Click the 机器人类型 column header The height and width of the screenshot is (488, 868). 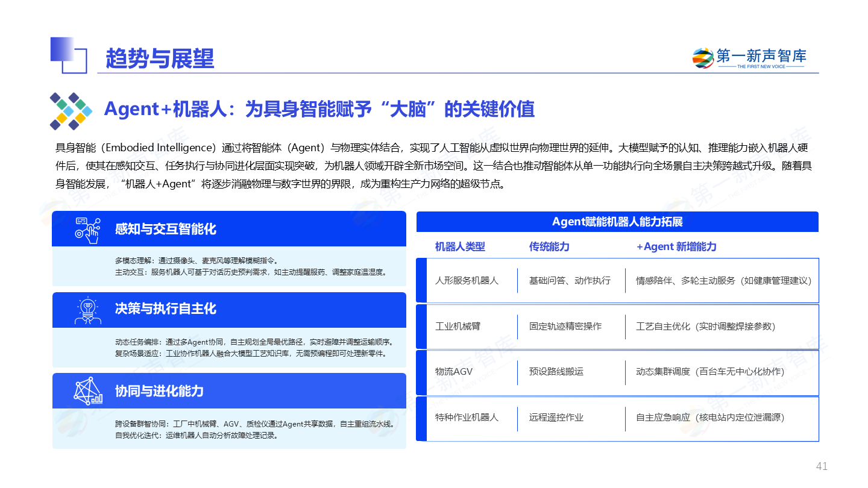point(460,246)
